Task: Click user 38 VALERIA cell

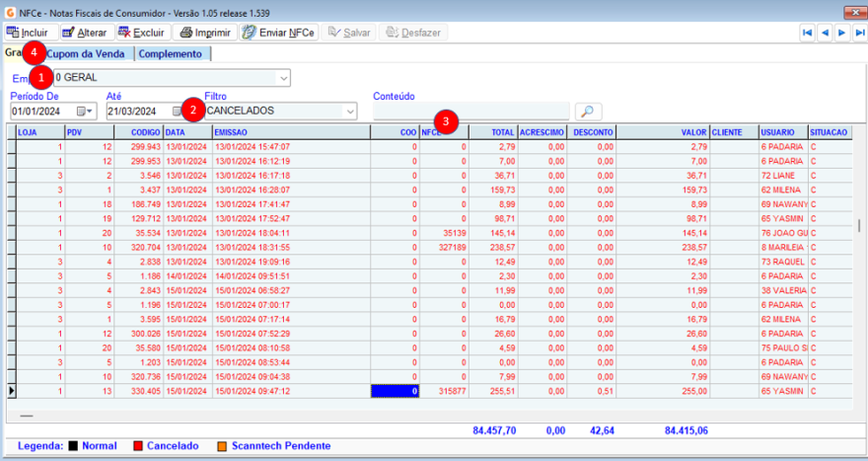Action: pyautogui.click(x=783, y=291)
